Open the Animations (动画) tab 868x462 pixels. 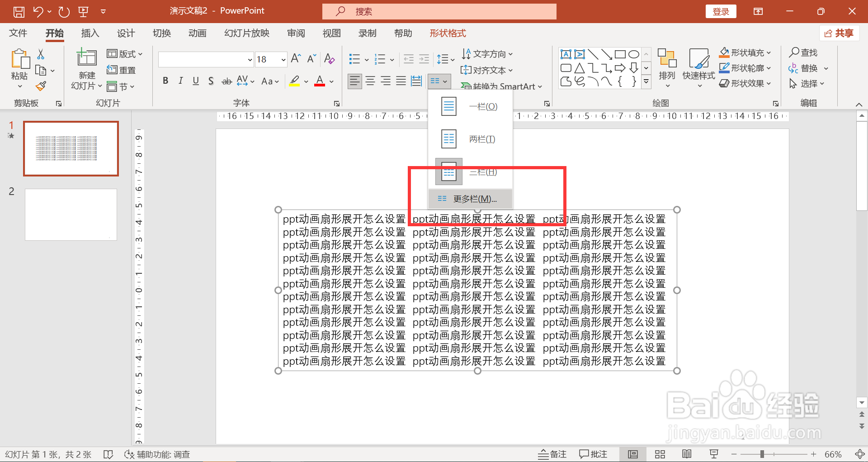(197, 33)
